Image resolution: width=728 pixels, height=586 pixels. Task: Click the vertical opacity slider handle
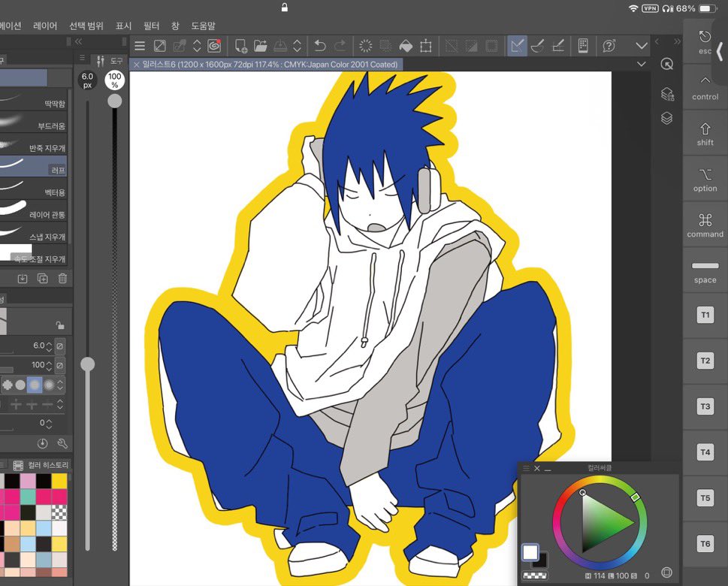[115, 101]
